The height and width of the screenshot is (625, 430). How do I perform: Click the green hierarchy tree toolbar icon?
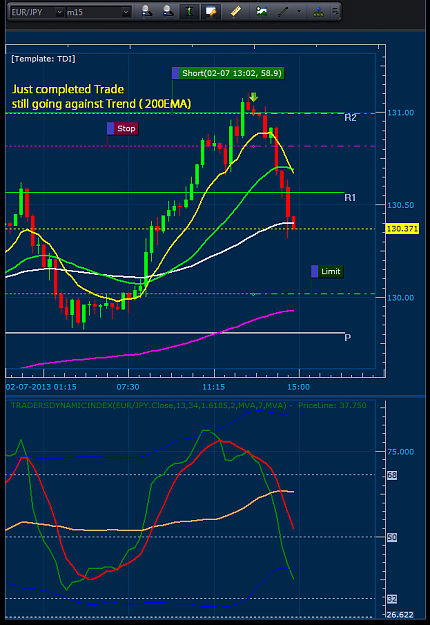(318, 12)
